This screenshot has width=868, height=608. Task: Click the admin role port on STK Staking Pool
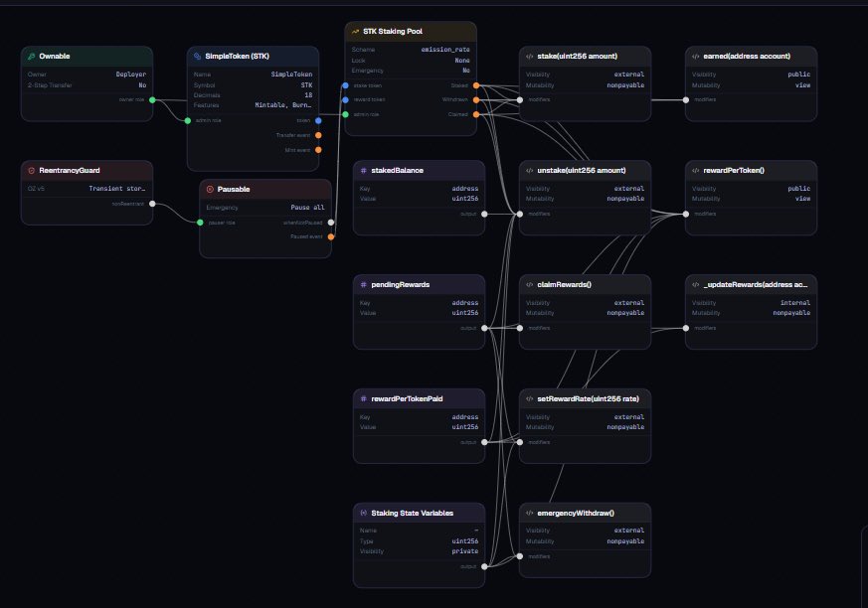point(345,114)
